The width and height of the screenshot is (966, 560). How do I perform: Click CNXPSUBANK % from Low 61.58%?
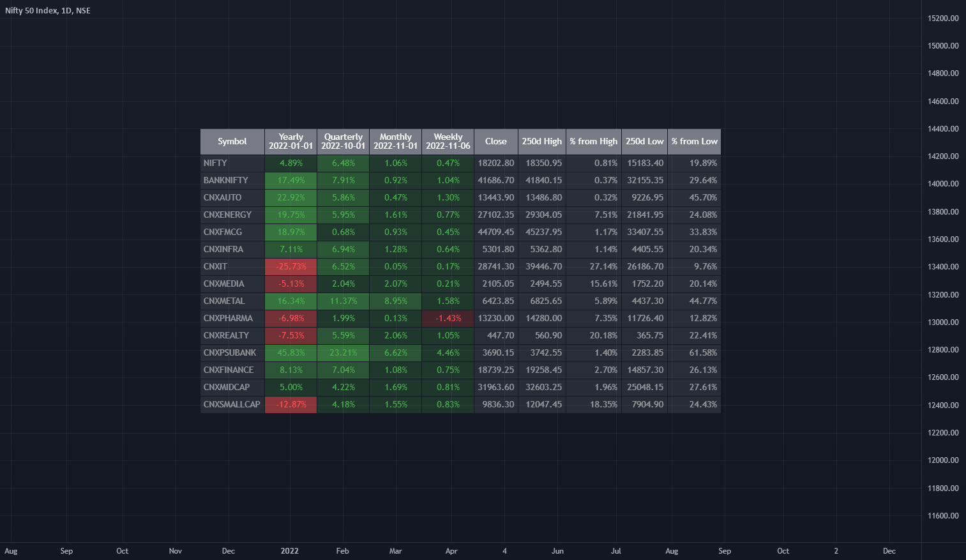(x=695, y=353)
